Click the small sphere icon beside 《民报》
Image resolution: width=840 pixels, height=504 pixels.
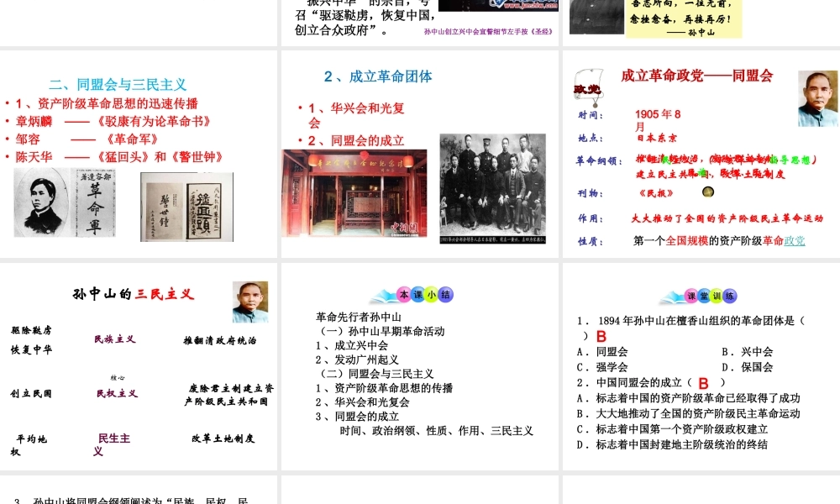coord(707,192)
